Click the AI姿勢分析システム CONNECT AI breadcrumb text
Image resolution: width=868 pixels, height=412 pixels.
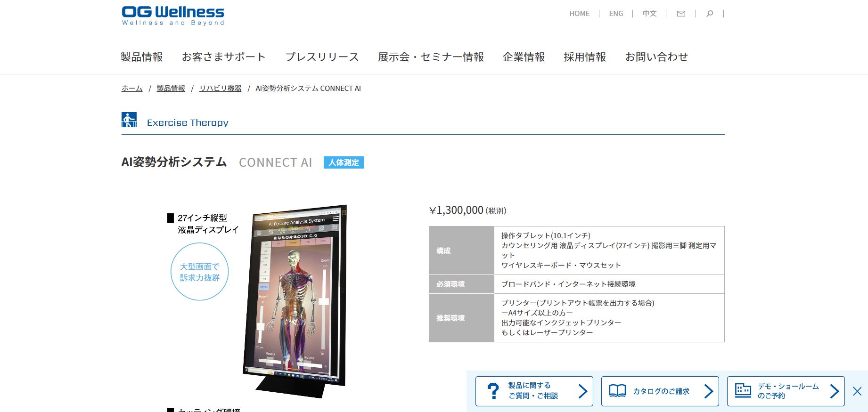tap(308, 89)
